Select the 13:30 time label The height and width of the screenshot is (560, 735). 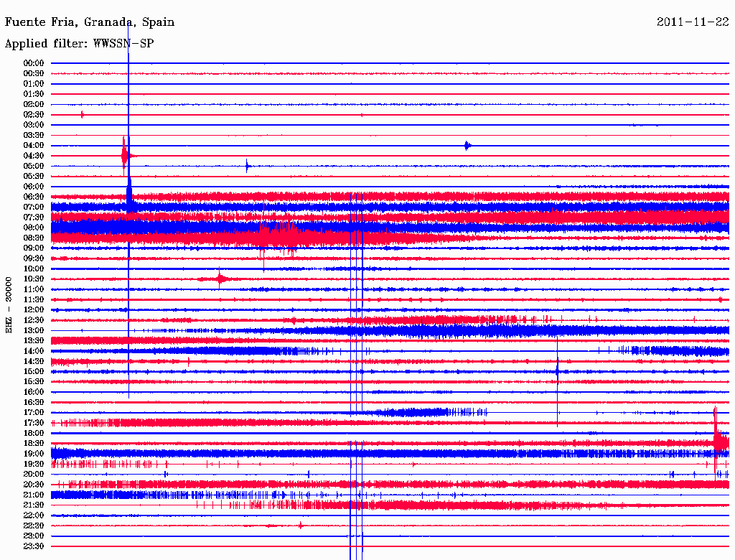34,340
